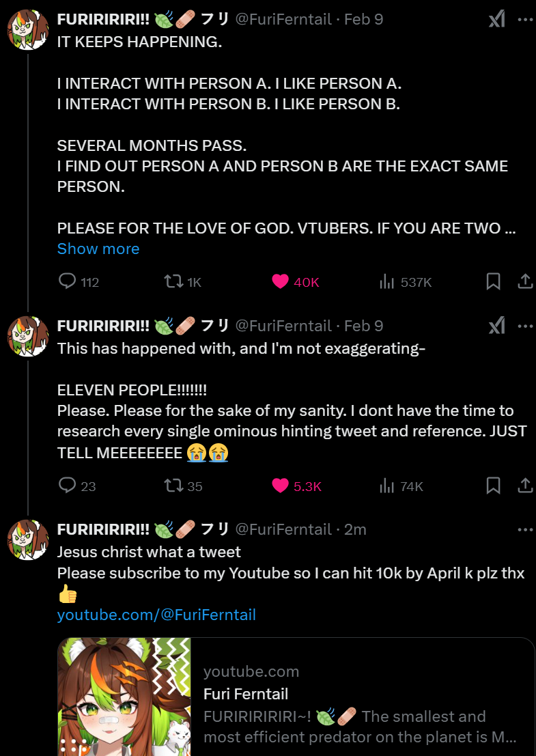View analytics for the 74K views tweet
Viewport: 536px width, 756px height.
[387, 486]
